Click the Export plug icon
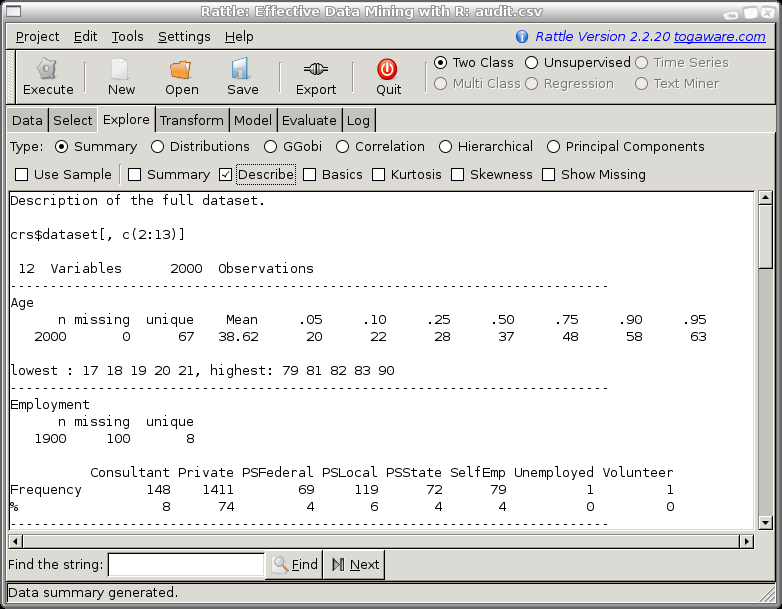Screen dimensions: 782x609 (x=316, y=69)
